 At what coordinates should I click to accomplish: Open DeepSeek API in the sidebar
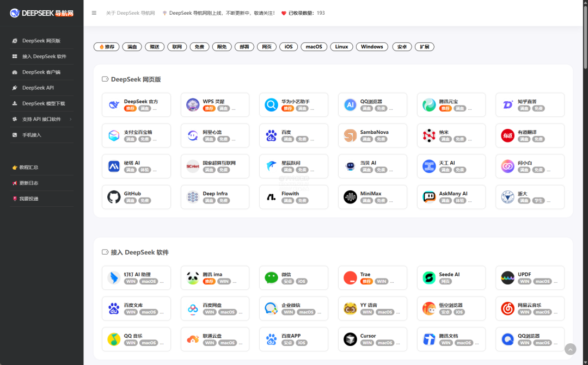point(41,88)
